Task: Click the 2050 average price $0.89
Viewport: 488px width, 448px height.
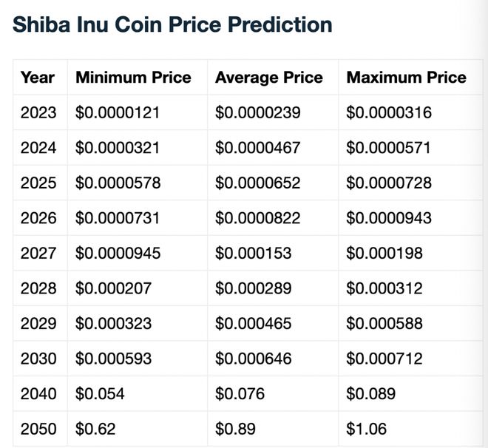Action: (x=235, y=428)
